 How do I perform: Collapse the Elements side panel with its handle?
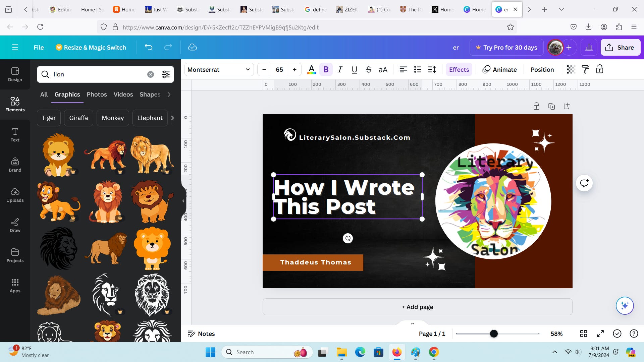click(183, 201)
